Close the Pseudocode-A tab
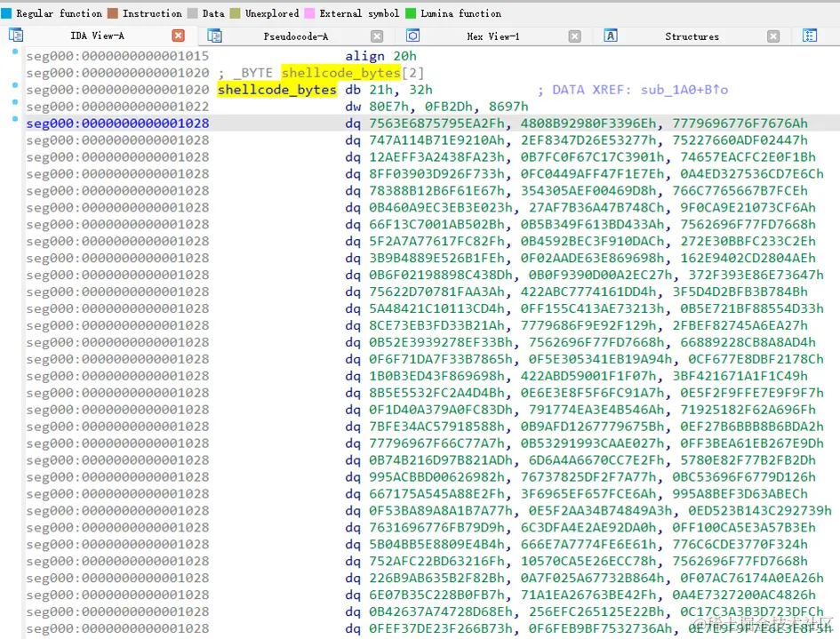Screen dimensions: 840x639 (x=377, y=36)
